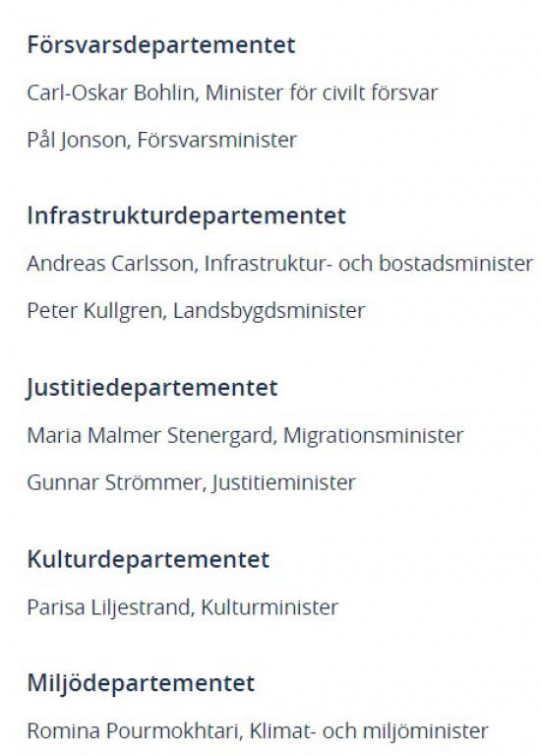This screenshot has width=541, height=756.
Task: Click the name Parisa Liljestrand
Action: (x=109, y=607)
